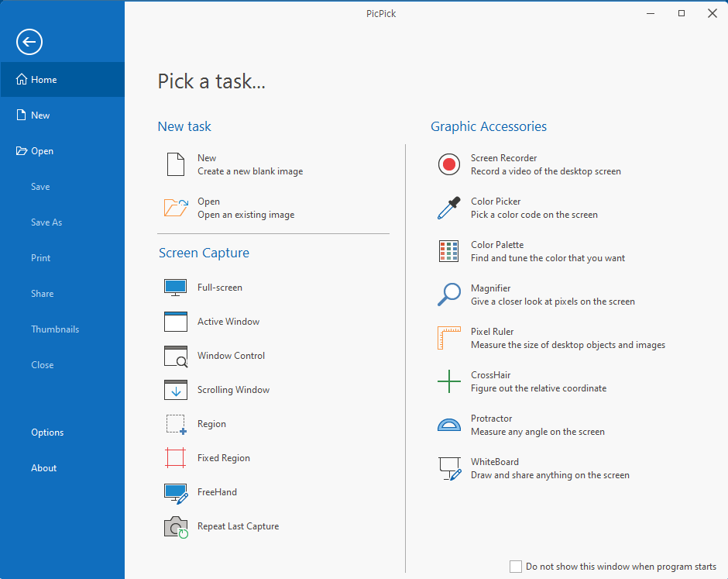728x579 pixels.
Task: Click the WhiteBoard easel icon
Action: tap(450, 468)
